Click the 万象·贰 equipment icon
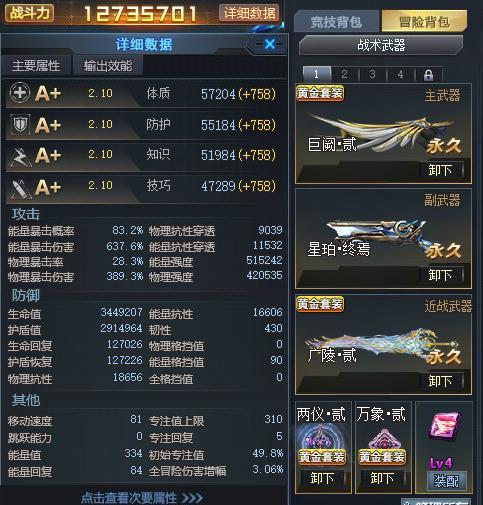This screenshot has height=505, width=483. click(383, 439)
